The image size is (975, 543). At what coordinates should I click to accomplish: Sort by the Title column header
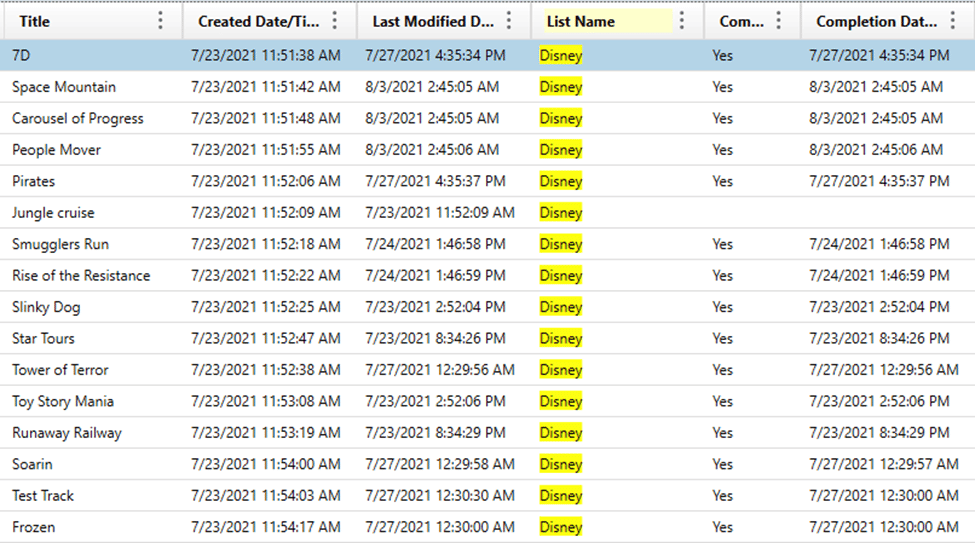click(x=34, y=21)
